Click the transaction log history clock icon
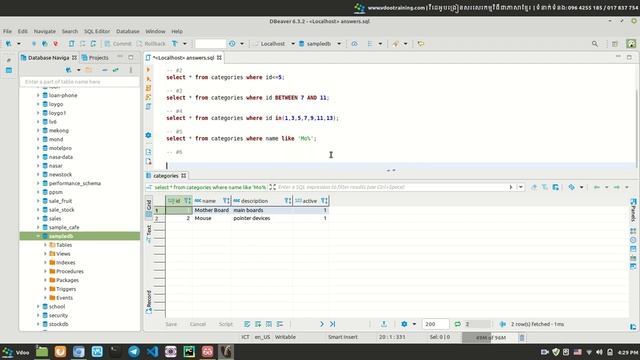640x360 pixels. coord(232,44)
